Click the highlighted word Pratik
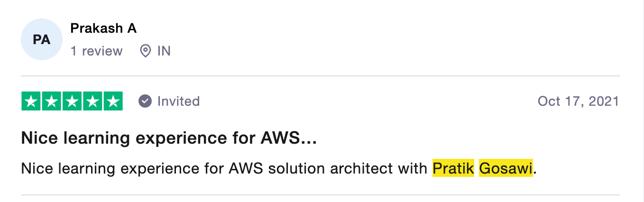 453,168
